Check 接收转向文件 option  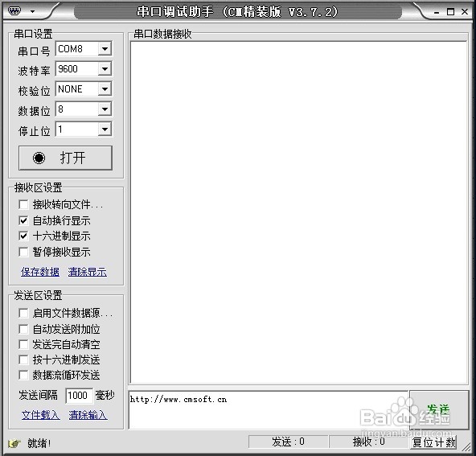[x=23, y=204]
